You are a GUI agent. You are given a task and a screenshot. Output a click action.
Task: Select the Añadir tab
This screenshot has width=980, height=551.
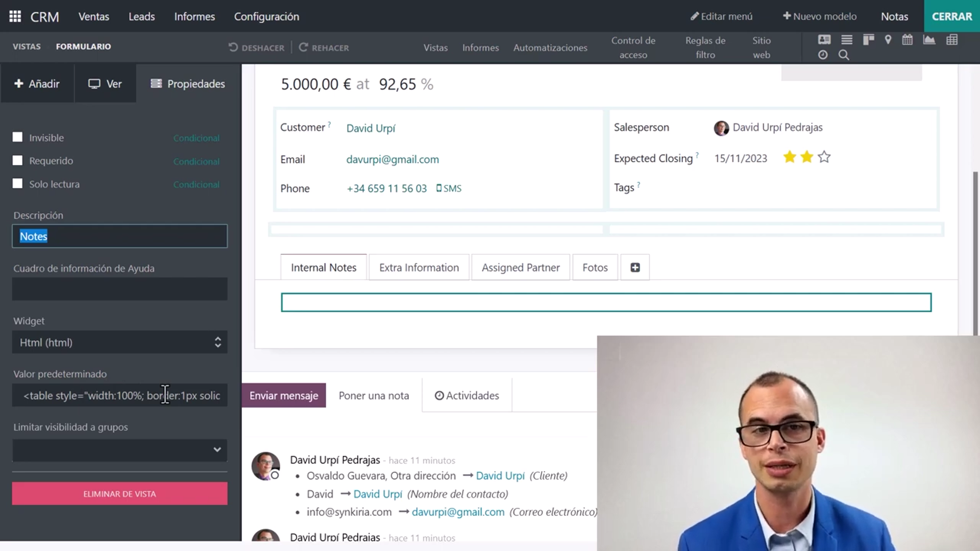(x=37, y=84)
